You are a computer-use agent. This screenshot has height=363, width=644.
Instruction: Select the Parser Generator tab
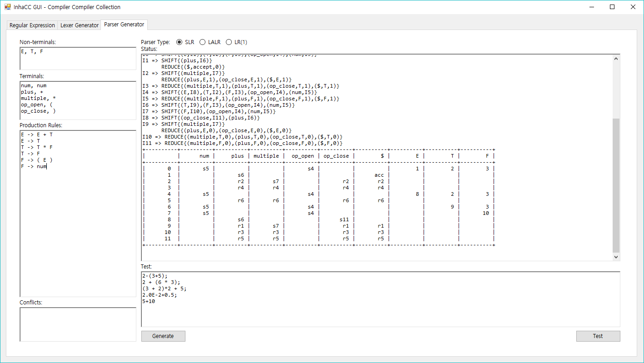[x=124, y=25]
